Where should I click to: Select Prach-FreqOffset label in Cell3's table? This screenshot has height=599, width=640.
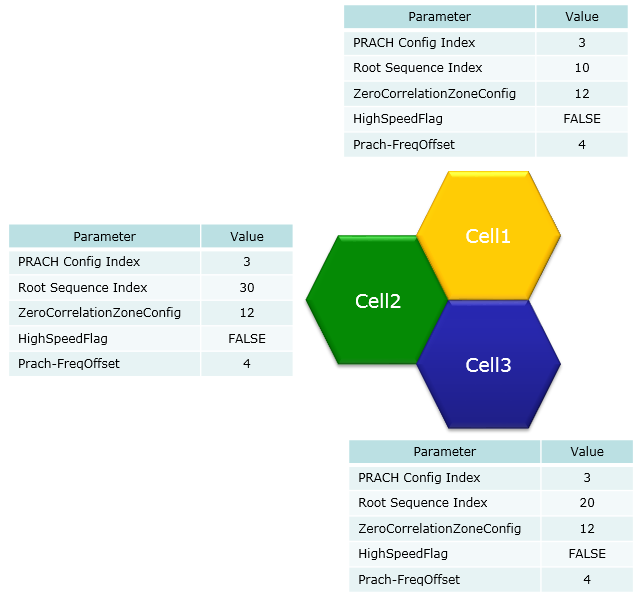[409, 579]
